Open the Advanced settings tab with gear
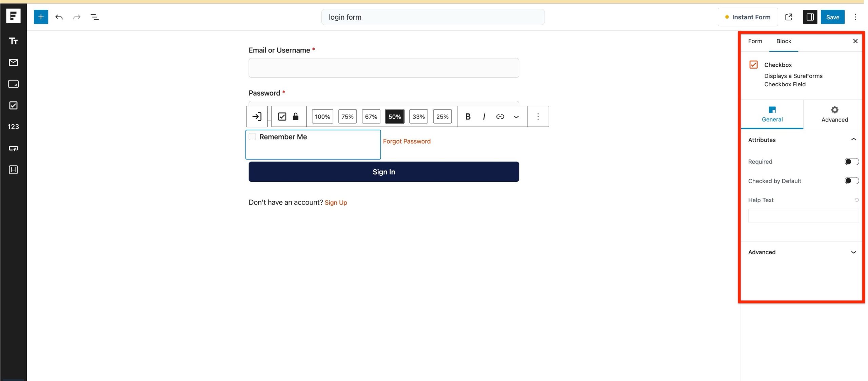 pos(834,114)
